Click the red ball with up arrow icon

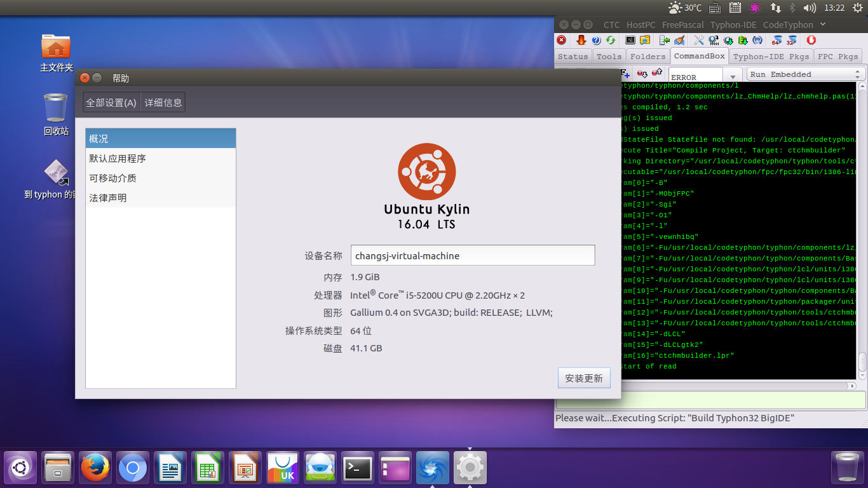(657, 72)
